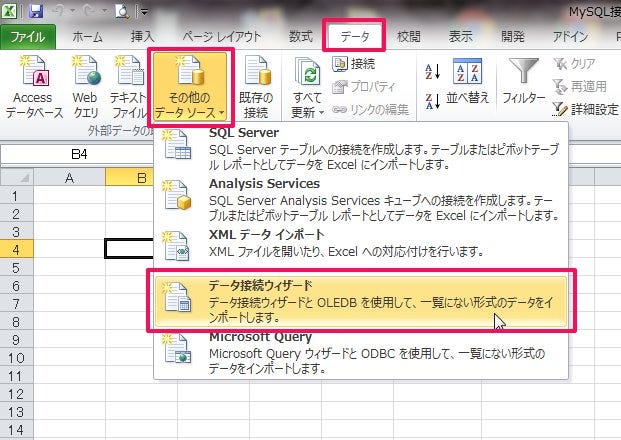The height and width of the screenshot is (440, 621).
Task: Choose Analysis Services menu entry
Action: pyautogui.click(x=361, y=199)
